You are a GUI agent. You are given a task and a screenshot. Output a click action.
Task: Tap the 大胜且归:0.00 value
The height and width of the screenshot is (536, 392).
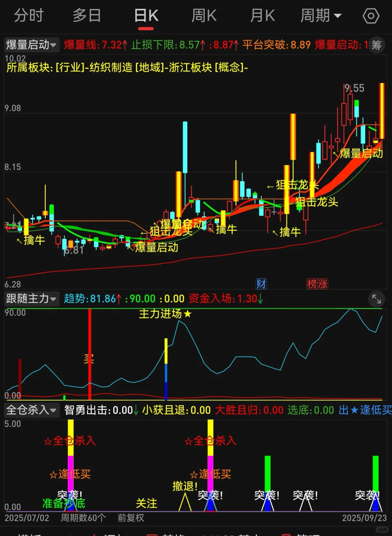pos(249,410)
